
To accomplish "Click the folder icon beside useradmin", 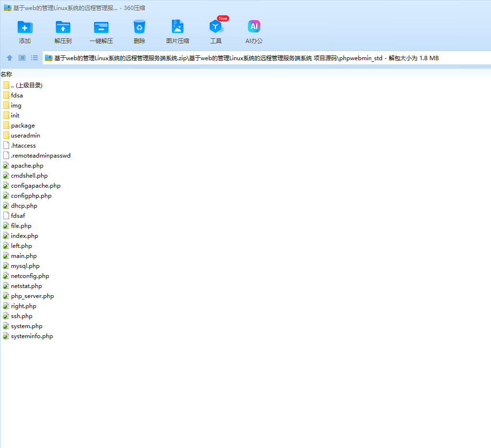I will tap(6, 135).
